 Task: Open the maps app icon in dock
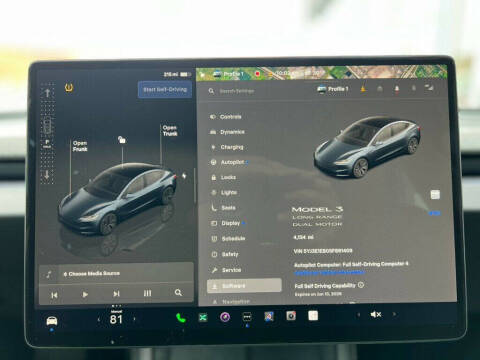(269, 316)
